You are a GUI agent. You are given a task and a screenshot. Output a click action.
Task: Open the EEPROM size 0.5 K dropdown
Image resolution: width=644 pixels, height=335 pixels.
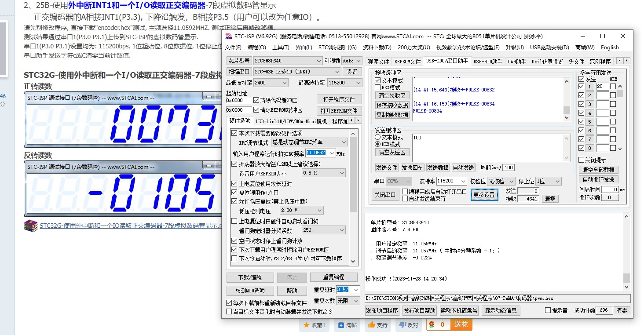click(x=324, y=173)
